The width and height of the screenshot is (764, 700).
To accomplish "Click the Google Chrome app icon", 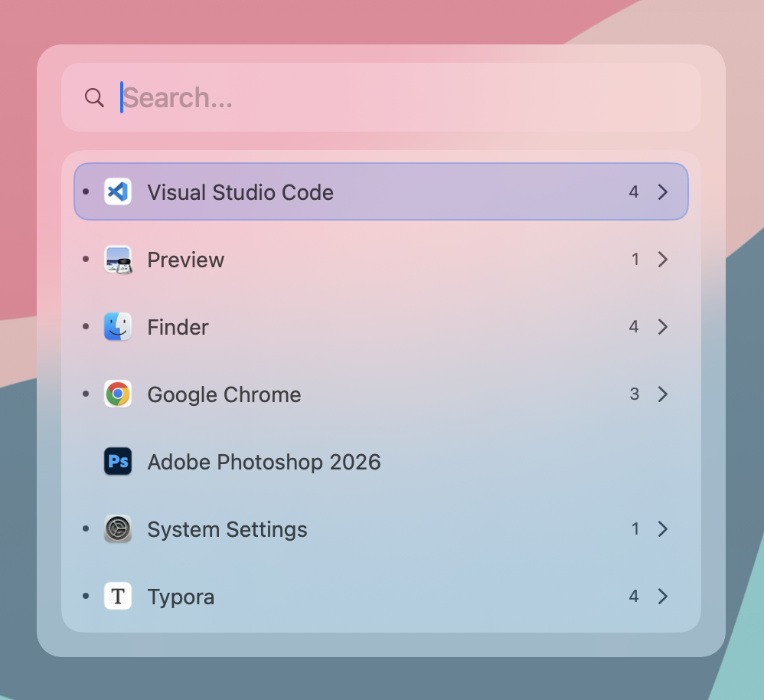I will (x=118, y=394).
